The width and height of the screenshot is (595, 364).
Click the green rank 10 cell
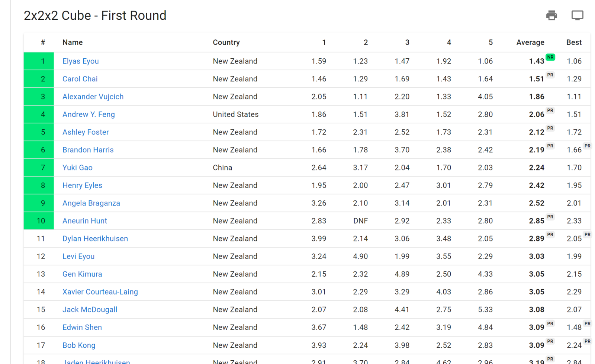click(x=39, y=221)
